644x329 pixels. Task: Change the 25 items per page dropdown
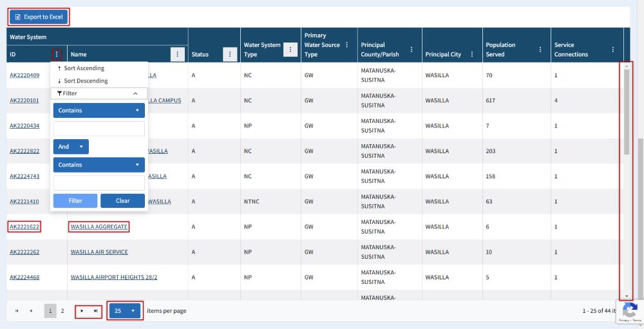click(x=125, y=311)
